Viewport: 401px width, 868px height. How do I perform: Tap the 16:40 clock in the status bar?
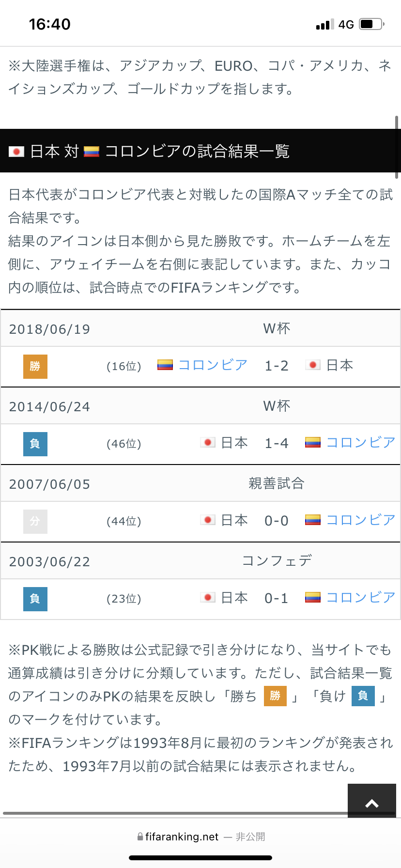tap(50, 24)
